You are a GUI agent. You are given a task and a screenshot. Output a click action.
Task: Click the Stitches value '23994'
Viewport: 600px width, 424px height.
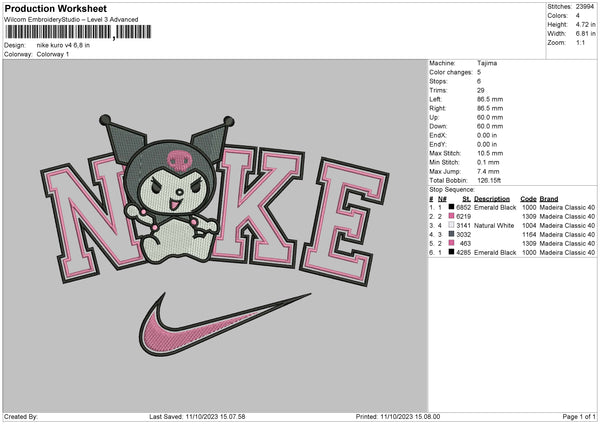(x=585, y=7)
